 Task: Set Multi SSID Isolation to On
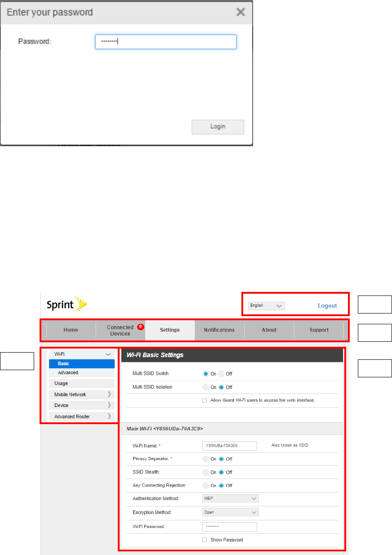pyautogui.click(x=206, y=387)
